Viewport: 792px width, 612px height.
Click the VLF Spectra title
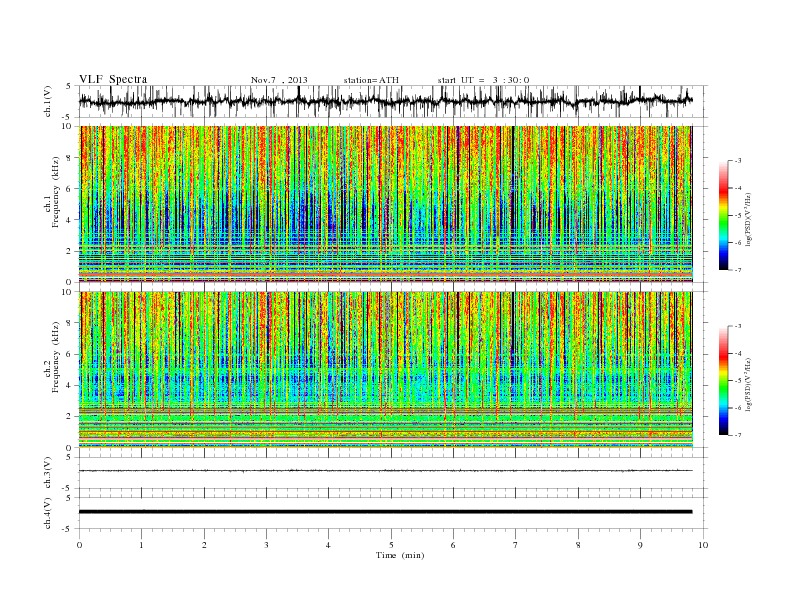113,79
